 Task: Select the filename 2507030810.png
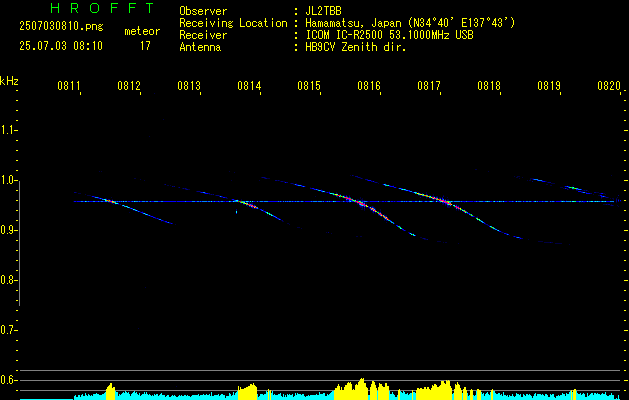tap(61, 27)
